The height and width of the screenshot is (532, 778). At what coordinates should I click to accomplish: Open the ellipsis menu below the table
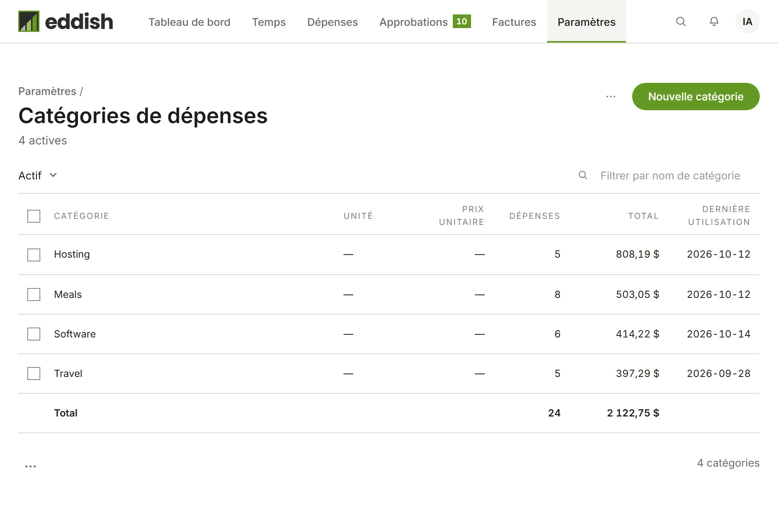click(30, 466)
